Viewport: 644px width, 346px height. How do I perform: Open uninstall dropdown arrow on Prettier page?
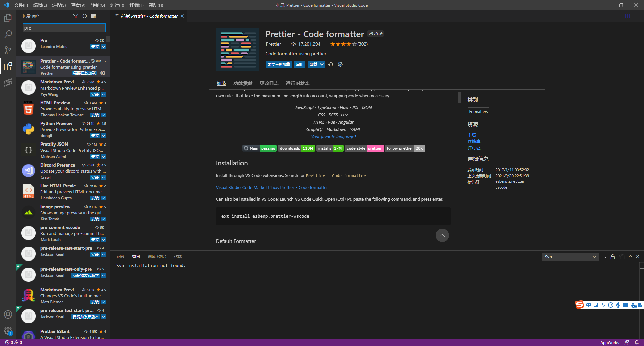click(x=322, y=64)
